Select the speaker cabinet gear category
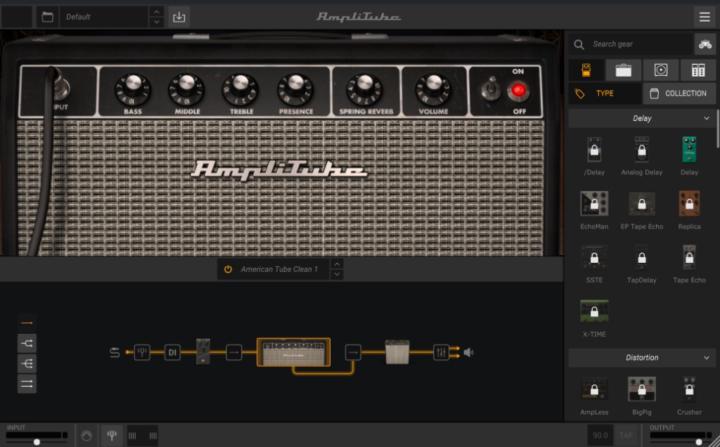Image resolution: width=720 pixels, height=447 pixels. (x=661, y=69)
